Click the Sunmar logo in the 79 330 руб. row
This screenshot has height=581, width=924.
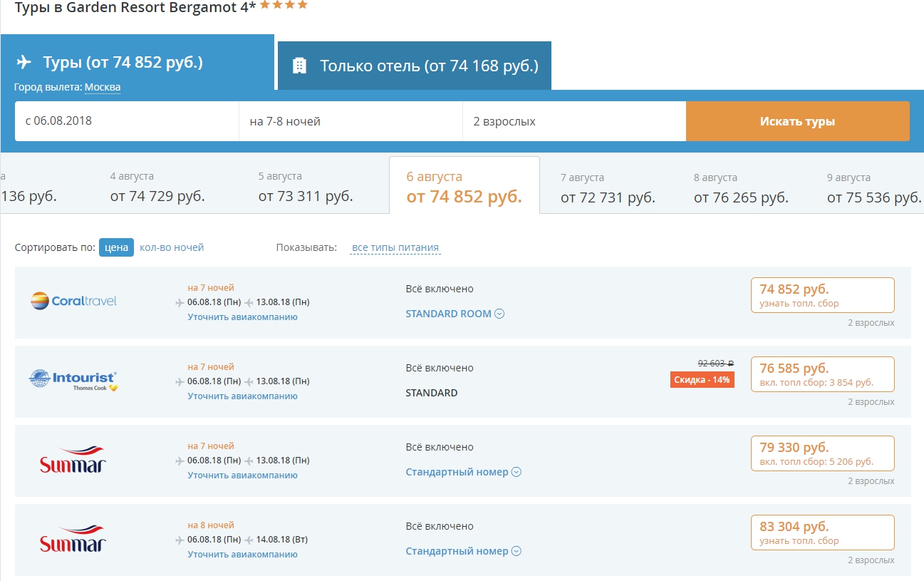click(x=73, y=461)
